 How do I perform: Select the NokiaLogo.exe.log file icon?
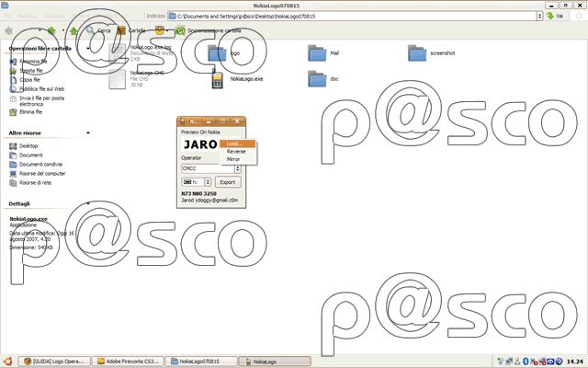(117, 53)
